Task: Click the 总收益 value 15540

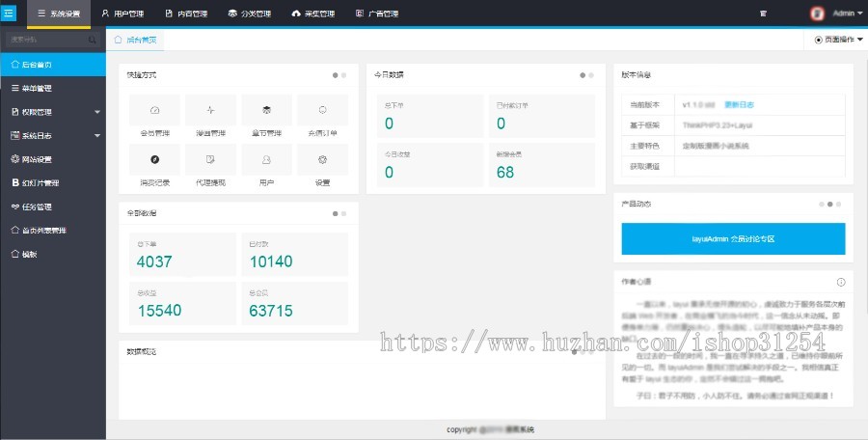Action: [159, 311]
